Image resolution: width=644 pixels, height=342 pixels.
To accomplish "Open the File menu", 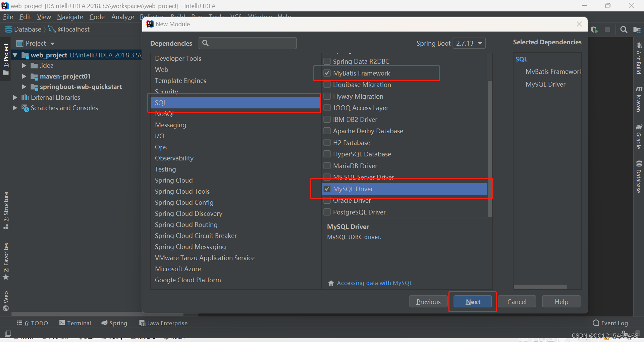I will [8, 17].
